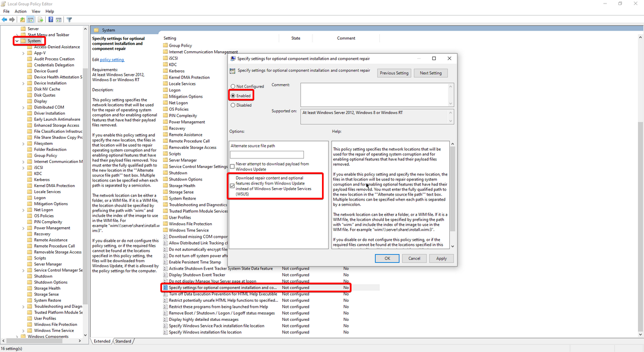Click the policy dialog title bar icon
This screenshot has height=352, width=644.
pos(233,58)
